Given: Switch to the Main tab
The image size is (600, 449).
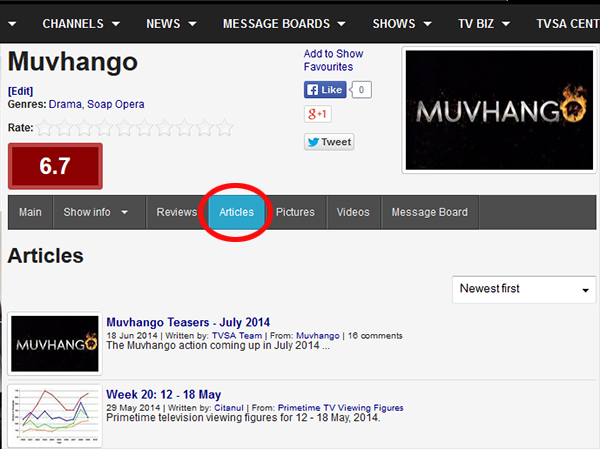Looking at the screenshot, I should (x=30, y=212).
